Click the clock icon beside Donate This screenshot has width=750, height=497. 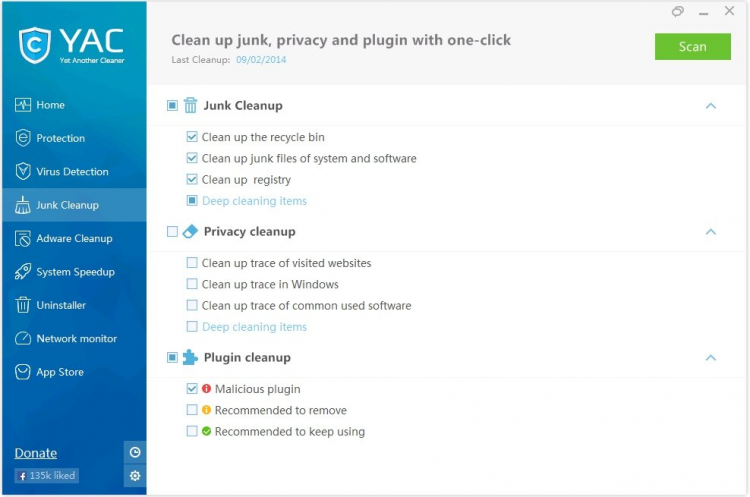[135, 452]
